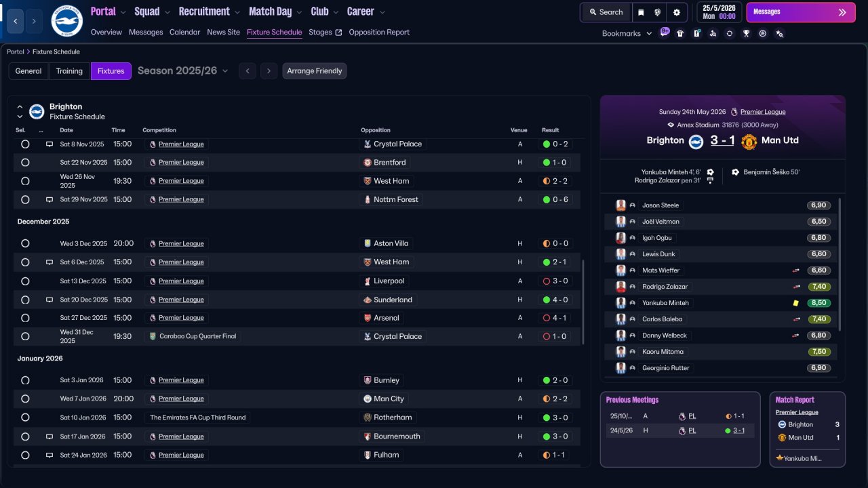This screenshot has height=488, width=868.
Task: Switch to the Overview tab
Action: pyautogui.click(x=106, y=33)
